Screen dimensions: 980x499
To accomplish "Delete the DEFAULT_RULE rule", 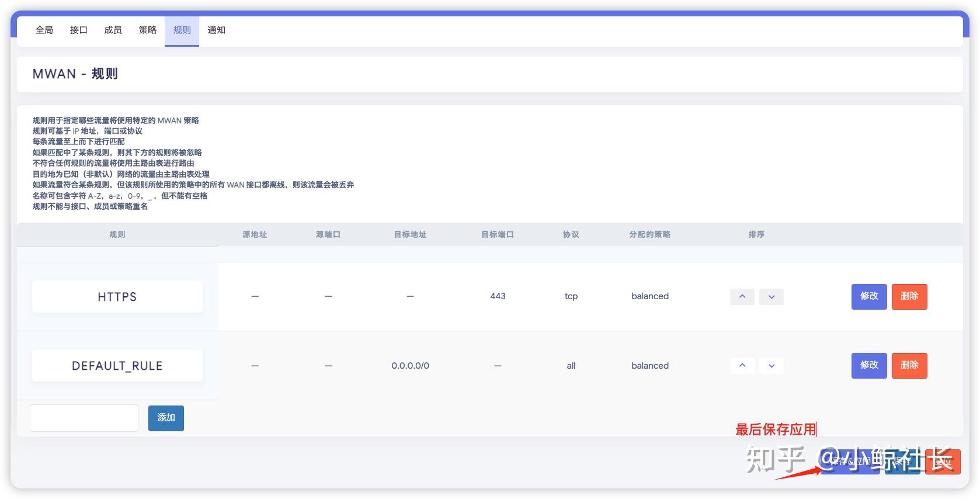I will pyautogui.click(x=909, y=366).
